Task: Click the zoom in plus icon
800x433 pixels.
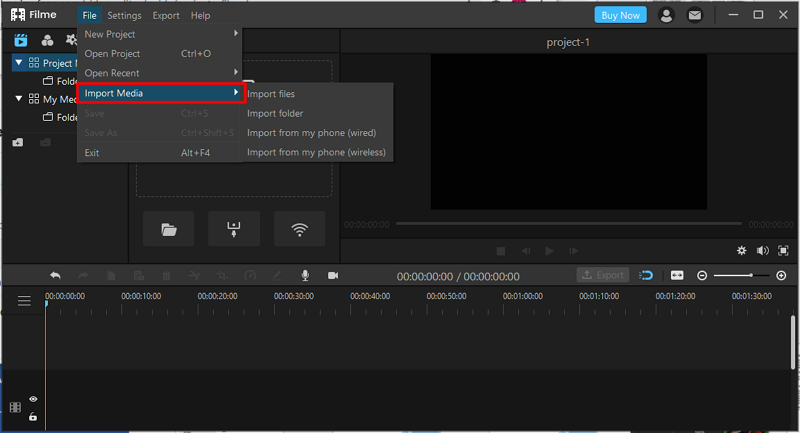Action: coord(781,275)
